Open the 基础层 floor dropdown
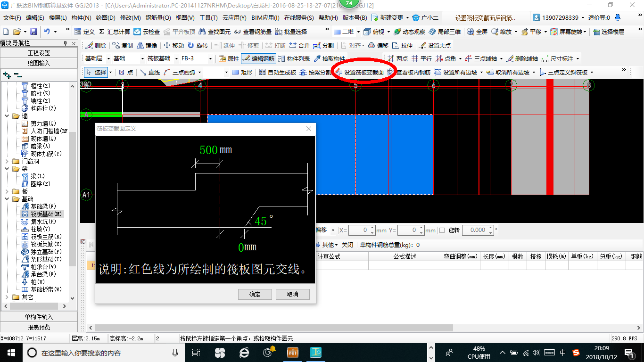 tap(109, 59)
